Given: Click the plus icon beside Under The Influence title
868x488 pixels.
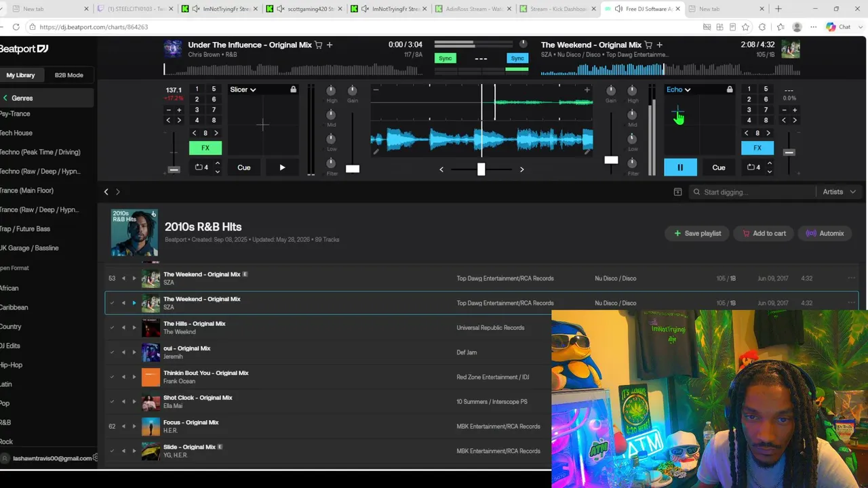Looking at the screenshot, I should pyautogui.click(x=330, y=45).
